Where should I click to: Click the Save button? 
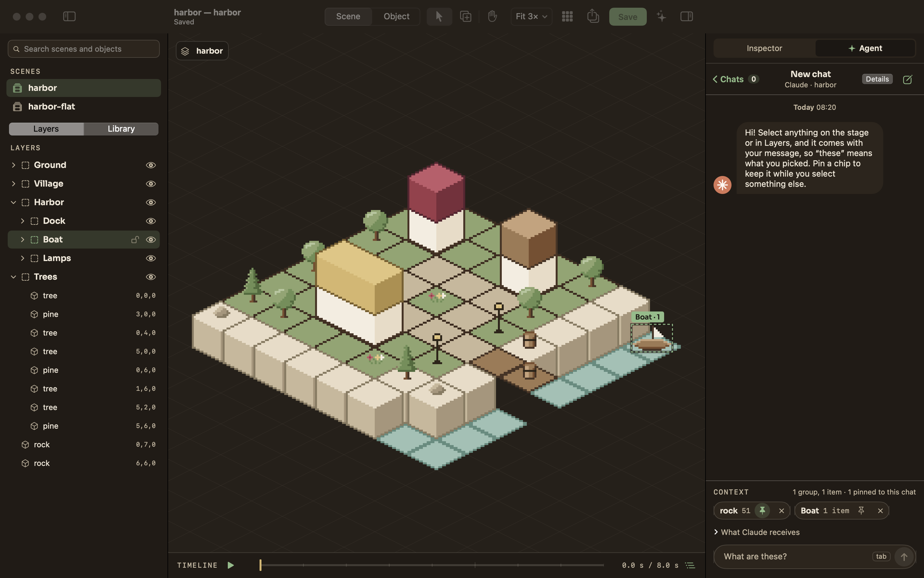pos(627,17)
